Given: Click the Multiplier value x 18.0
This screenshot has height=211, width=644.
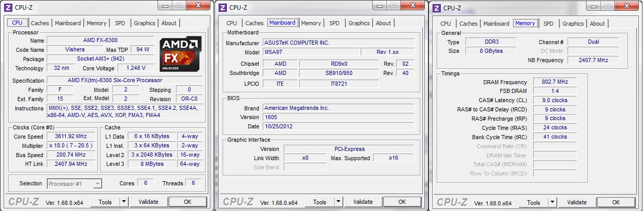Looking at the screenshot, I should pyautogui.click(x=71, y=146).
